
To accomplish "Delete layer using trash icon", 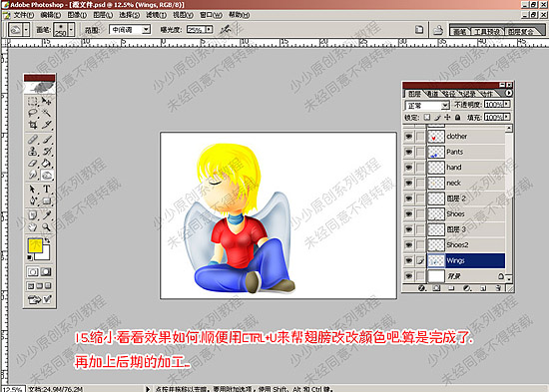I will tap(498, 288).
